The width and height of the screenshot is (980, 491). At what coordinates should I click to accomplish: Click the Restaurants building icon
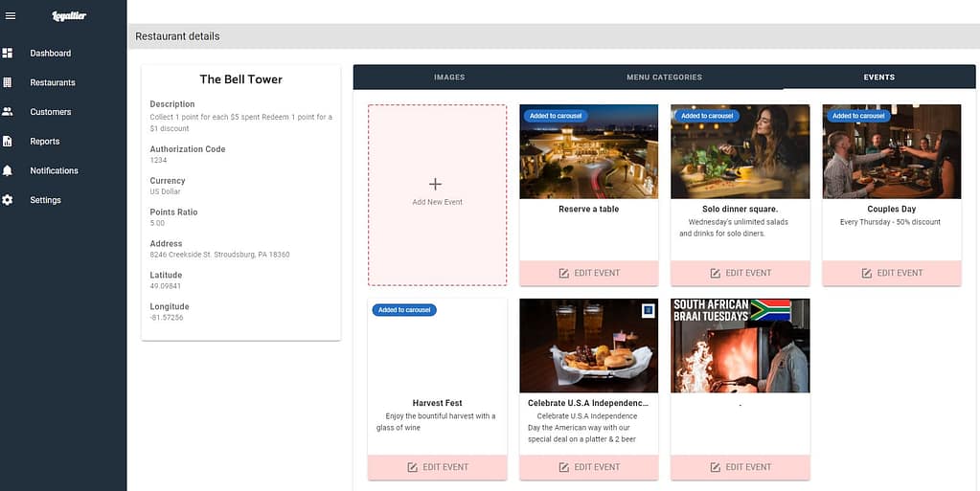tap(8, 82)
